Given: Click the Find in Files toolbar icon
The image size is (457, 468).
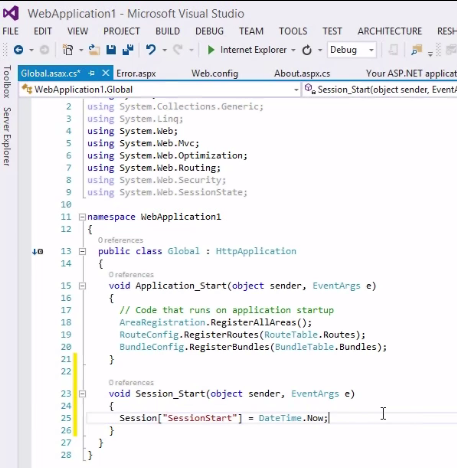Looking at the screenshot, I should 416,50.
